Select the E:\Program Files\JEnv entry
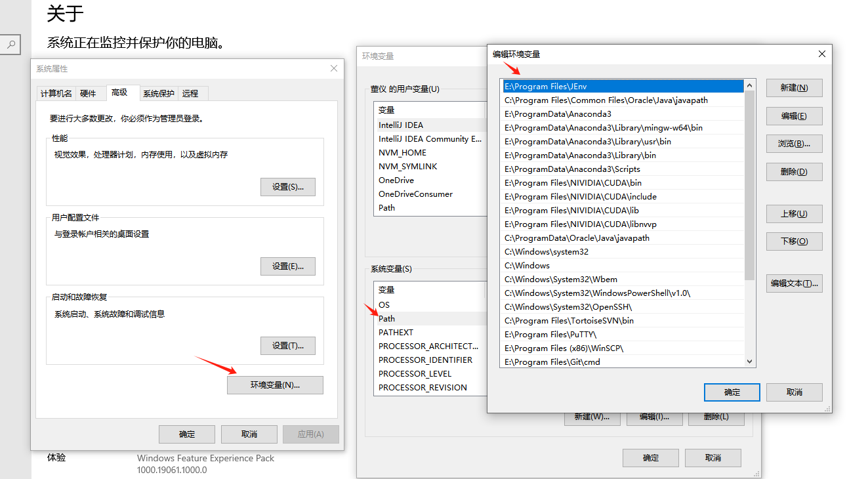 pyautogui.click(x=590, y=86)
